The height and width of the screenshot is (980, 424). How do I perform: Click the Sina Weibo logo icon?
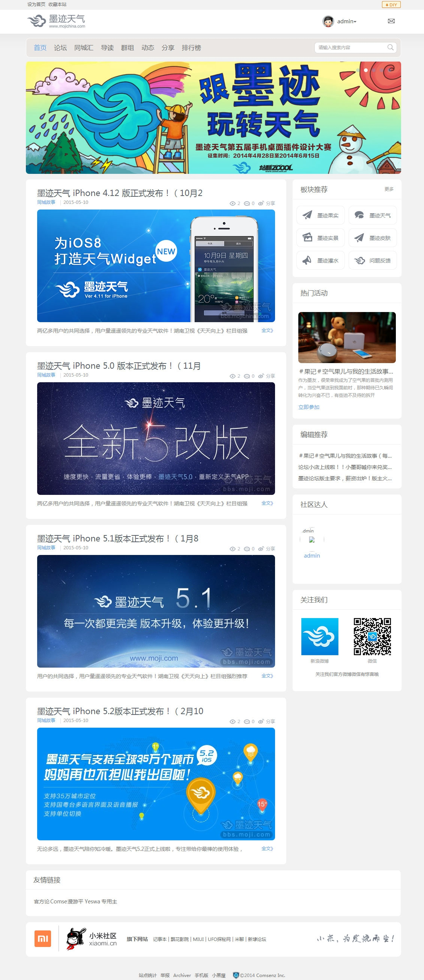click(x=320, y=636)
